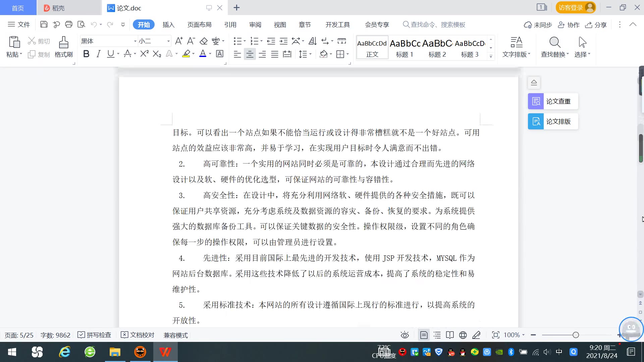Expand bullet list style dropdown
The image size is (644, 362).
pos(245,41)
